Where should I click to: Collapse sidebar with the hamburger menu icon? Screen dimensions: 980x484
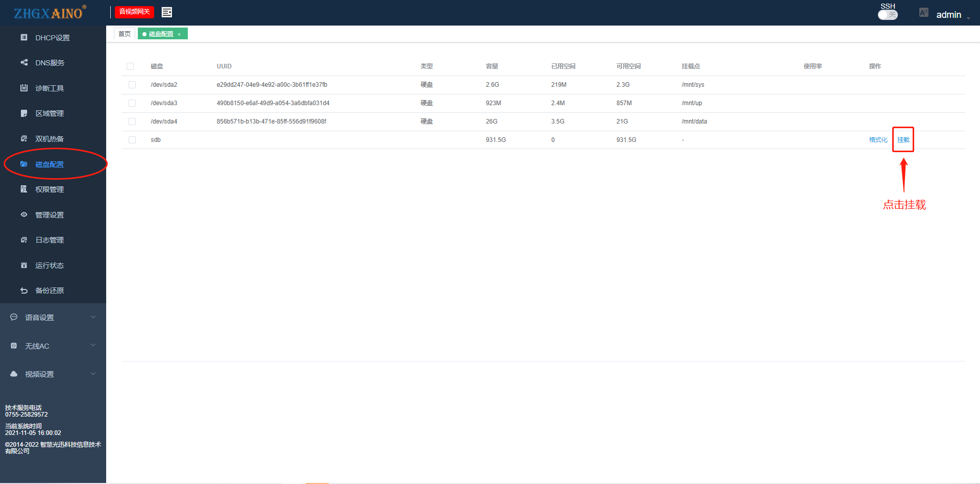(x=167, y=12)
